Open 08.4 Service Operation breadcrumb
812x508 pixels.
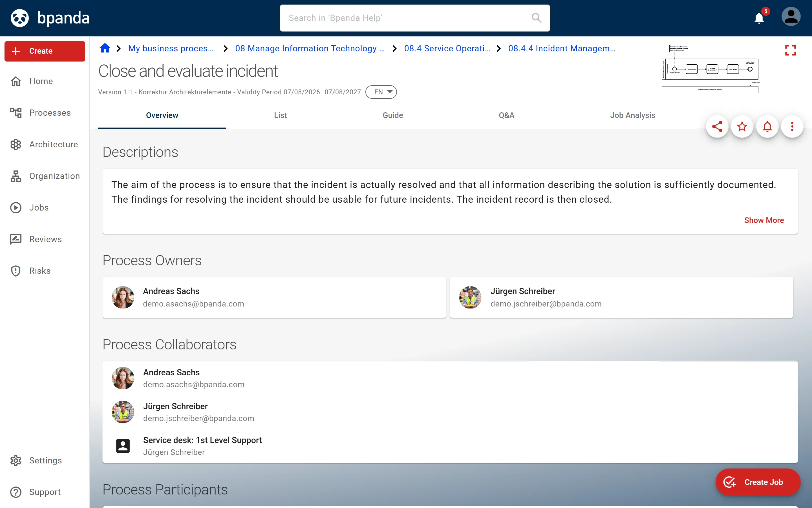447,48
